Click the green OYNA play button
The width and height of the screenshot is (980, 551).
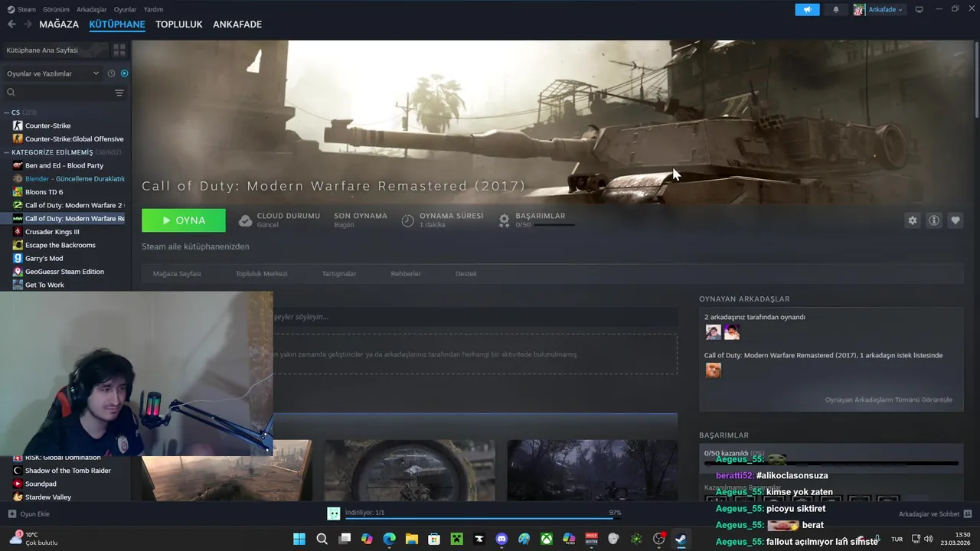(184, 220)
